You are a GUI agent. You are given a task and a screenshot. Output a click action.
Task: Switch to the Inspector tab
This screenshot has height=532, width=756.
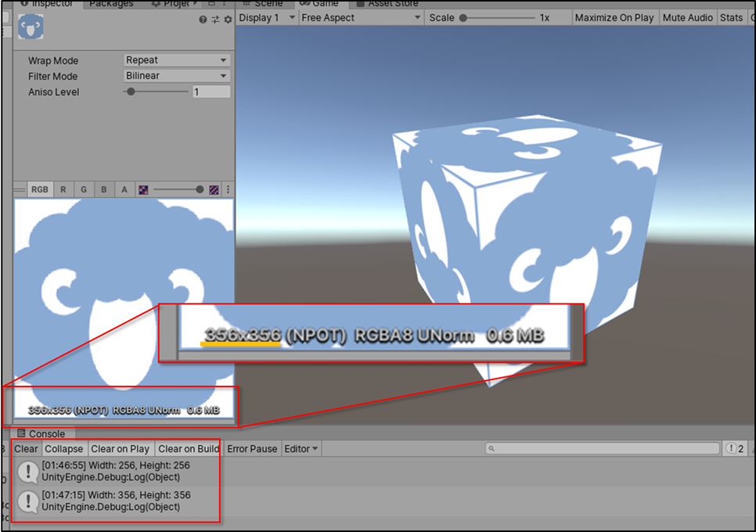pyautogui.click(x=47, y=3)
